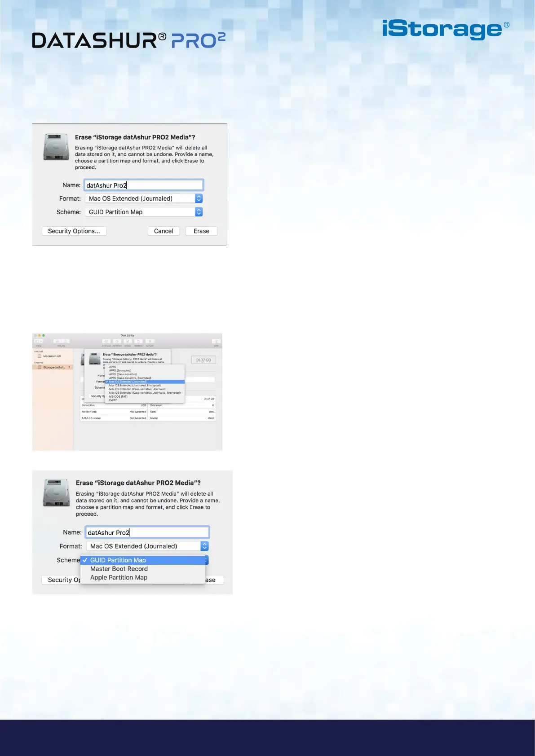
Task: Select the Erase icon in Disk Utility toolbar
Action: click(128, 342)
